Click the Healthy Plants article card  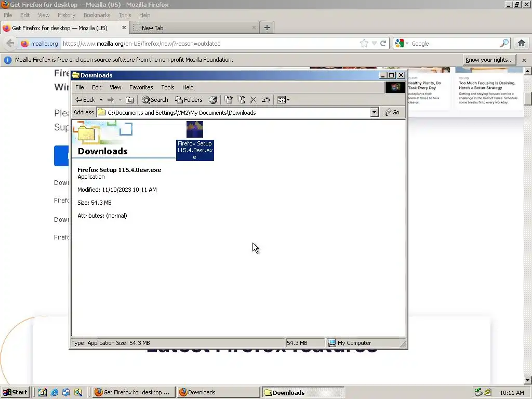[x=429, y=88]
